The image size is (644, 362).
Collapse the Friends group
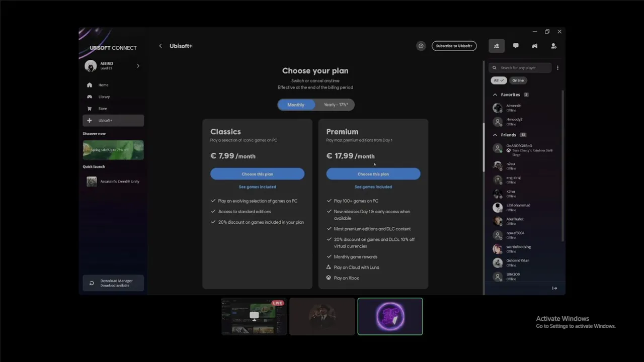pos(495,135)
